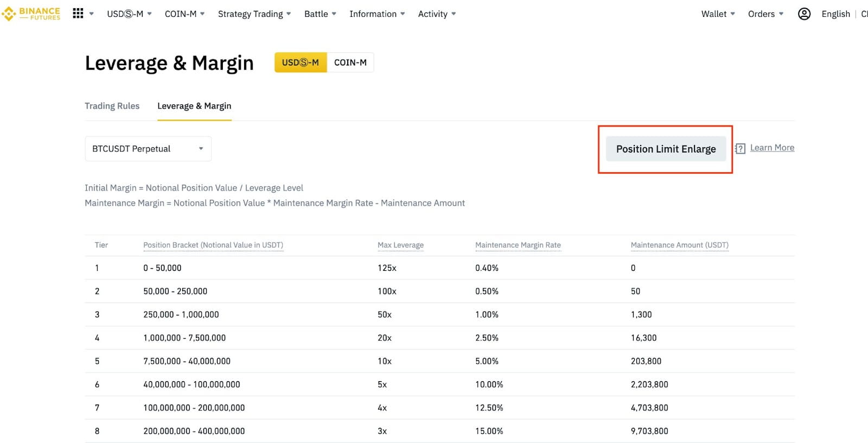Click the 2,203,800 maintenance amount cell
The image size is (868, 443).
coord(649,385)
